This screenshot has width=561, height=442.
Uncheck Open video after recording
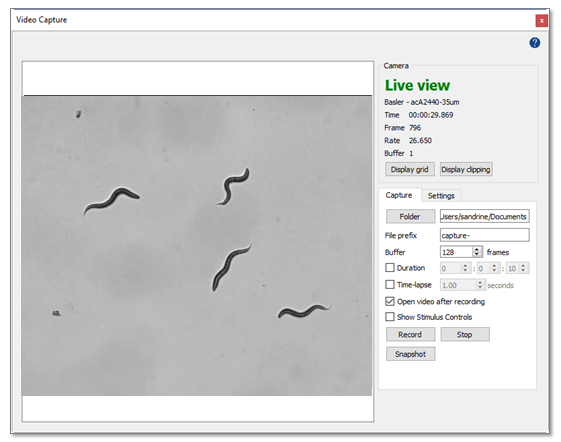tap(390, 301)
